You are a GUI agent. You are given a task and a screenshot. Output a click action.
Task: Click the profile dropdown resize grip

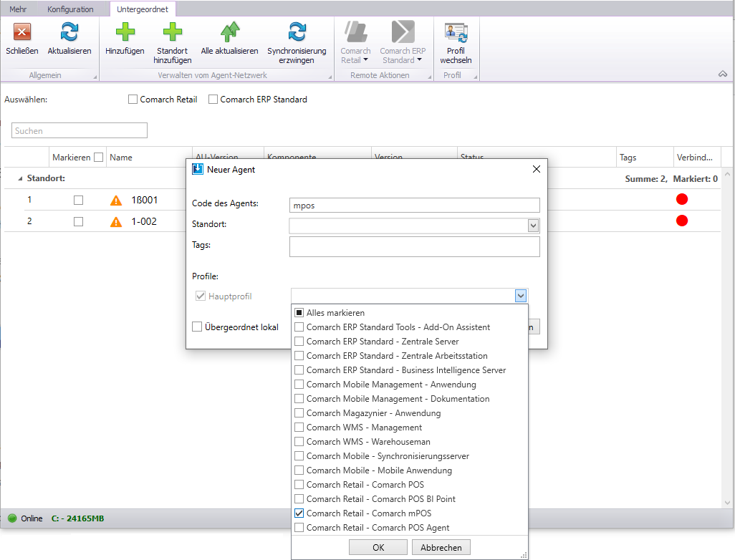click(x=524, y=555)
